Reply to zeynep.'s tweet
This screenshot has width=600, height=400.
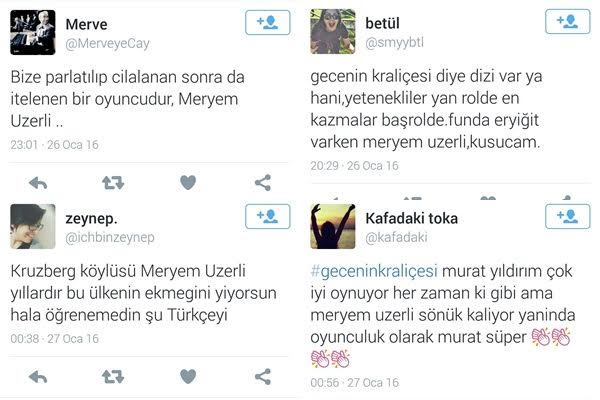[38, 377]
